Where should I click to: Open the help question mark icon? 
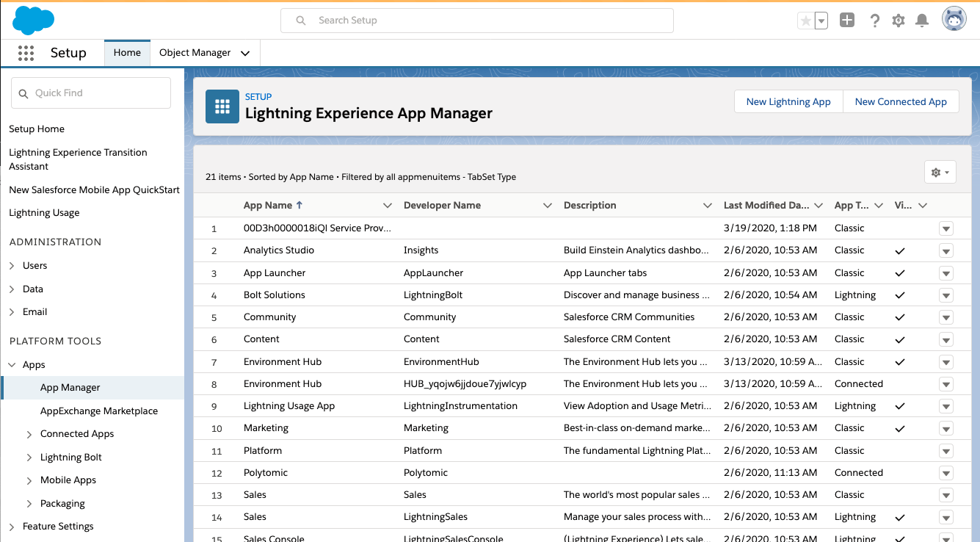(x=874, y=21)
